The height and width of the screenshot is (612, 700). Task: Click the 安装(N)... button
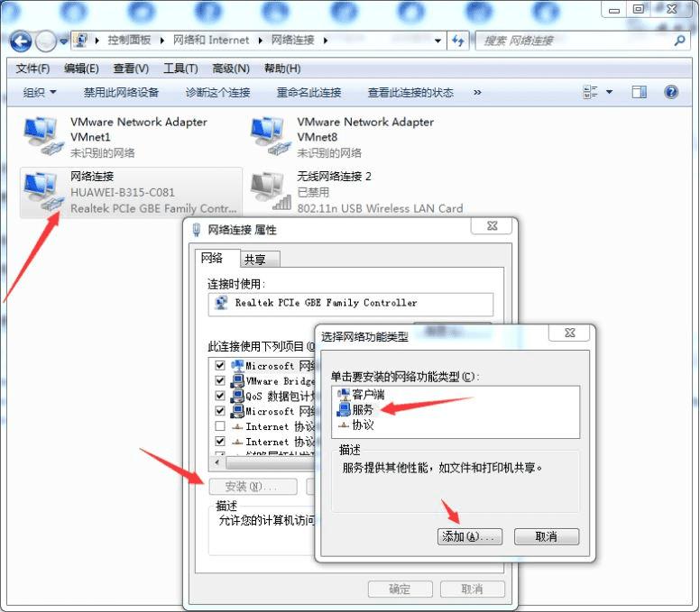(x=253, y=486)
